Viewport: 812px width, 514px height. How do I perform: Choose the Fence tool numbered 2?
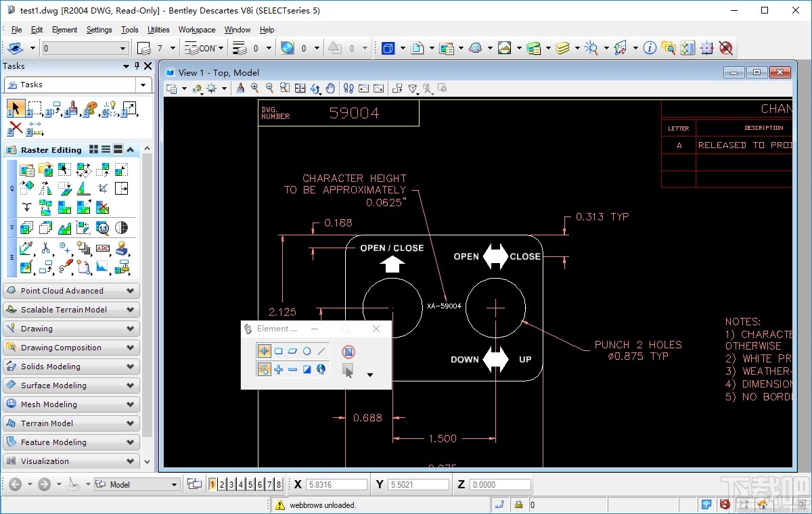coord(35,108)
